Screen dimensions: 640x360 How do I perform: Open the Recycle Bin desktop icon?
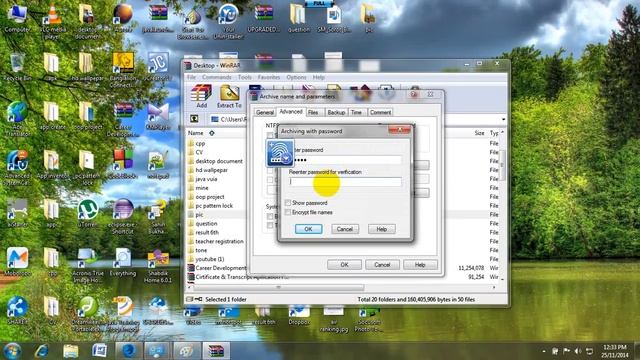pyautogui.click(x=17, y=67)
